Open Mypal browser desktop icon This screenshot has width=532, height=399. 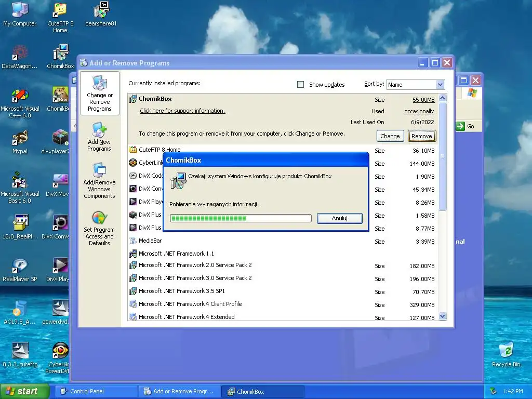point(20,142)
